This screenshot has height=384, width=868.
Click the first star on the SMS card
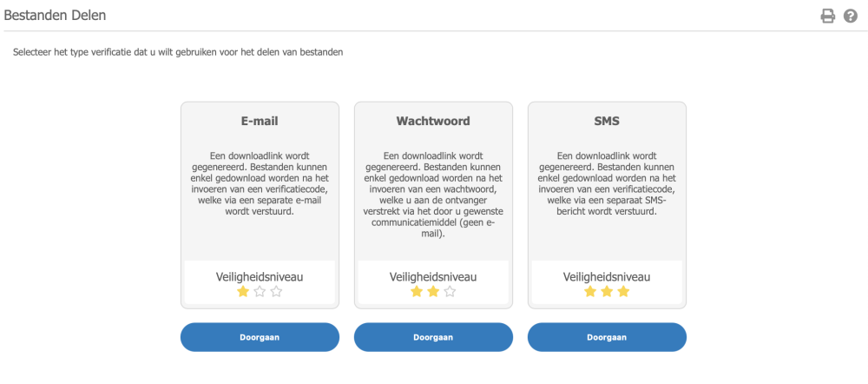point(590,292)
